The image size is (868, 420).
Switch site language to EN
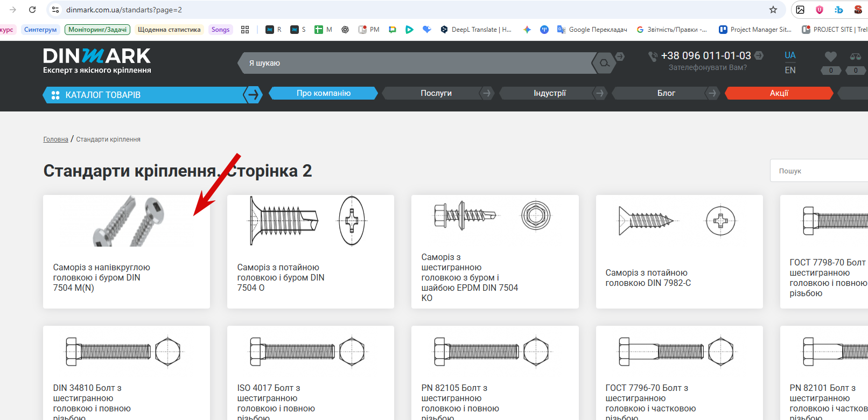790,70
